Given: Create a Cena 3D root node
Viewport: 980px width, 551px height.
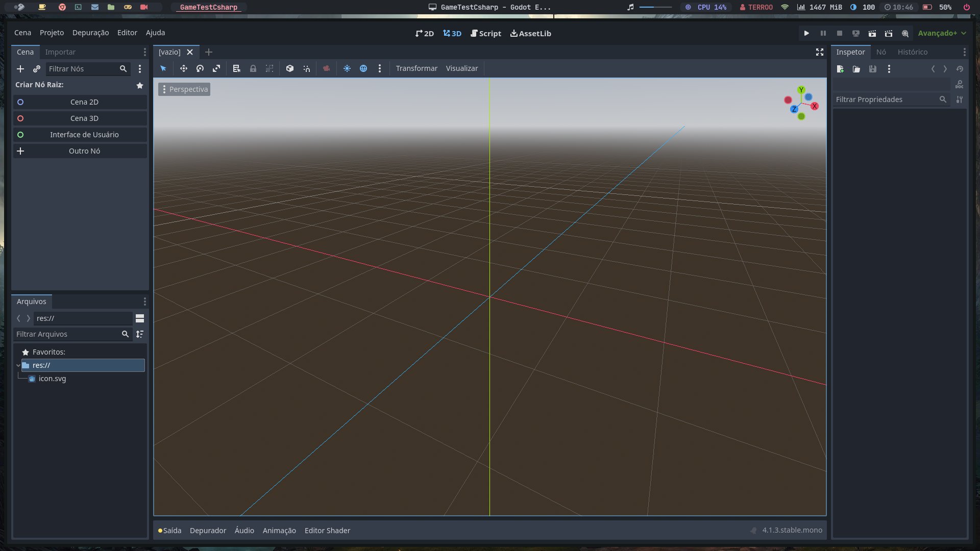Looking at the screenshot, I should 80,118.
